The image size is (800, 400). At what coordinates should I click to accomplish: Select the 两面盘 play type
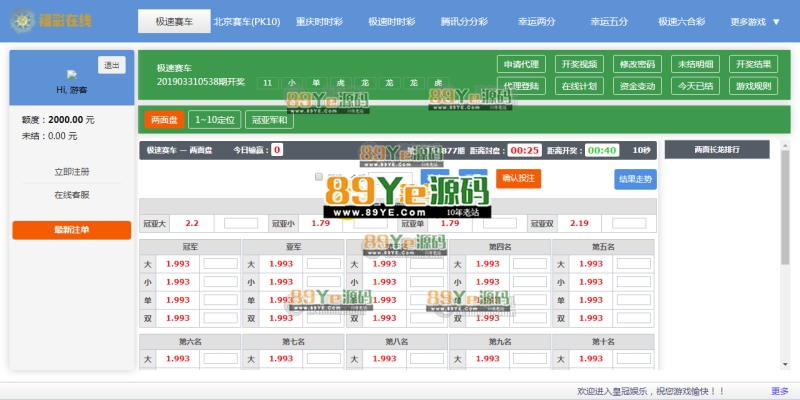click(164, 120)
